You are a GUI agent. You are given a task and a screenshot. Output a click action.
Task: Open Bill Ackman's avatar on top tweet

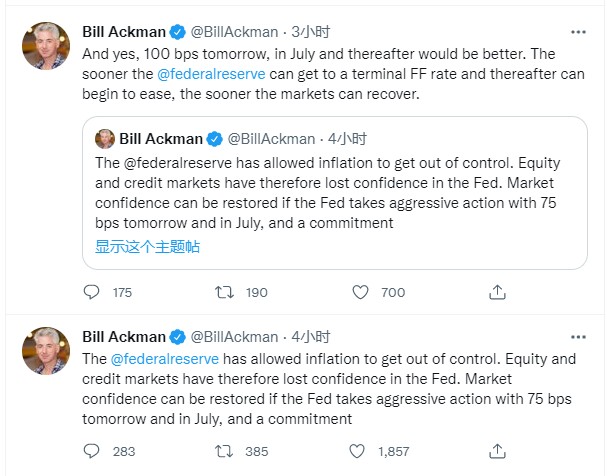click(46, 47)
